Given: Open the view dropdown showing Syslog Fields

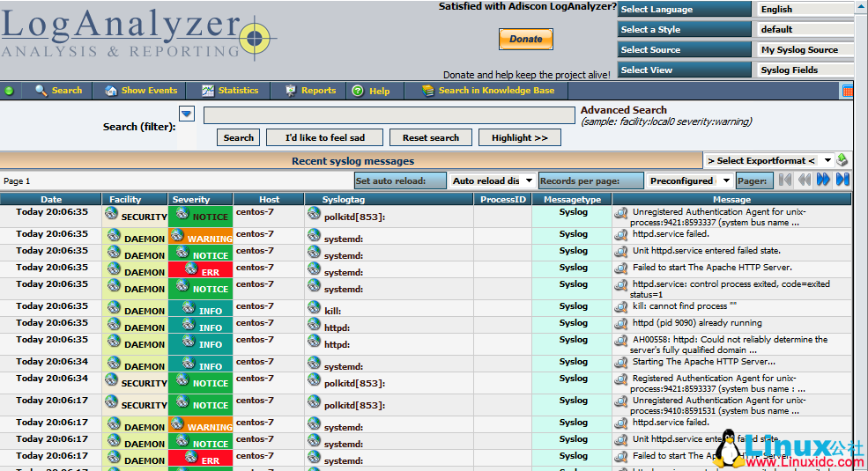Looking at the screenshot, I should (805, 70).
